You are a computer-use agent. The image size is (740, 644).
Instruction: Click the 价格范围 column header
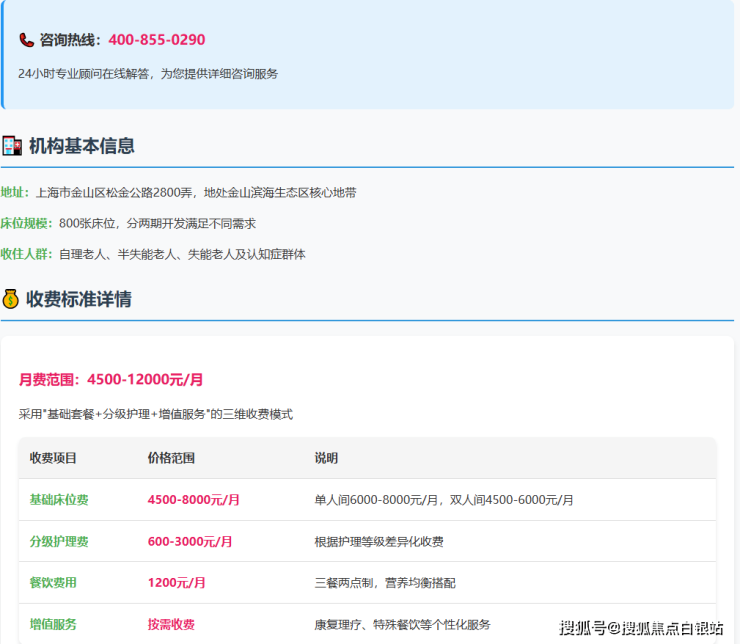[x=171, y=458]
